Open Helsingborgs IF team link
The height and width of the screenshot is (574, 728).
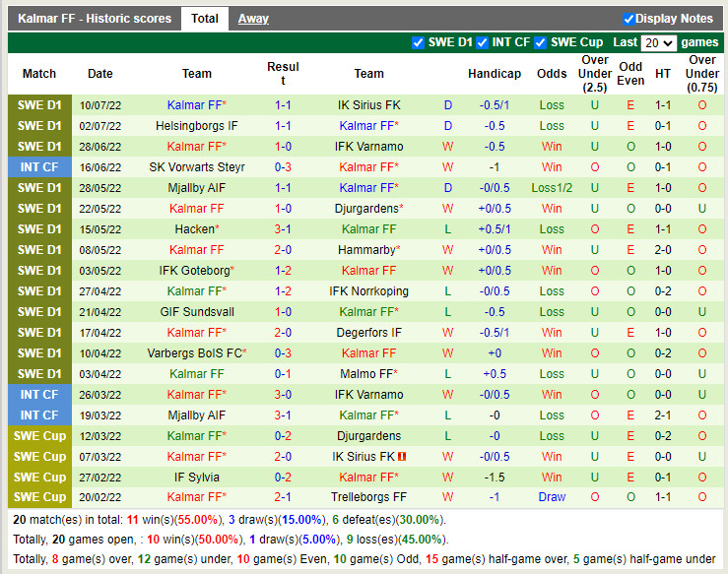[x=196, y=126]
